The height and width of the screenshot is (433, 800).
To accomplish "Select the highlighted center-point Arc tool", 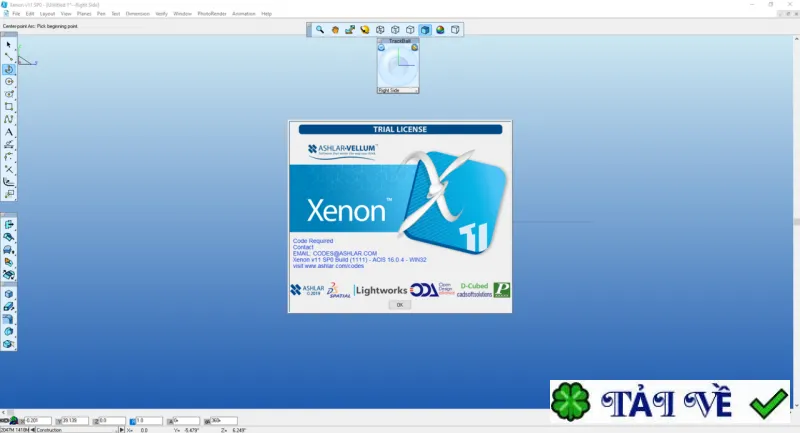I will coord(9,69).
